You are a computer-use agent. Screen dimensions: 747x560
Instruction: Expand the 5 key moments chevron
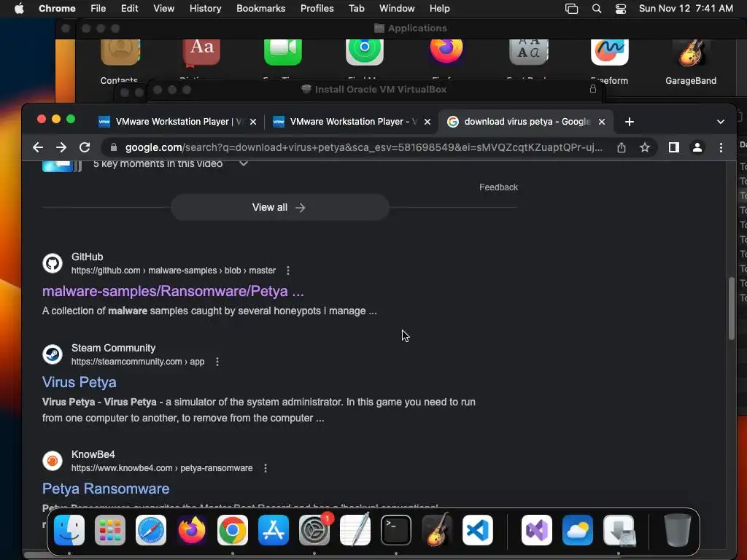coord(243,163)
